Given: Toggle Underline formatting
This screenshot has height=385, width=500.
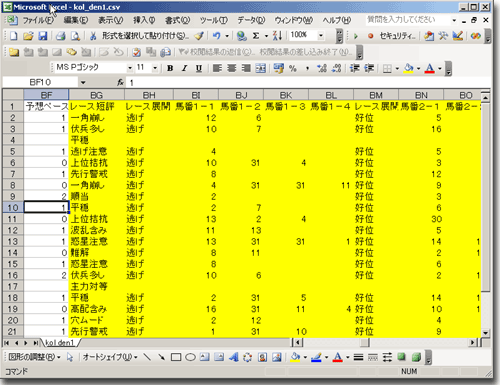Looking at the screenshot, I should (x=199, y=68).
